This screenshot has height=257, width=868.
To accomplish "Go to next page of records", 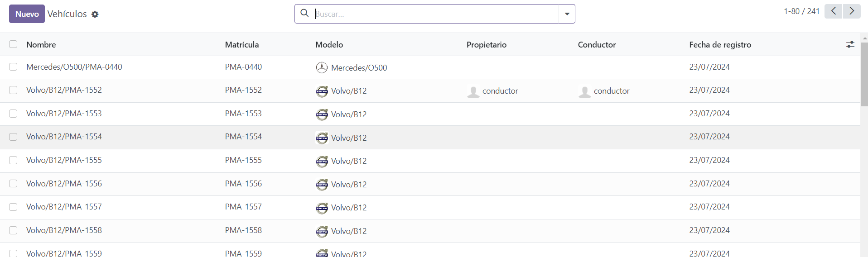I will (x=852, y=11).
